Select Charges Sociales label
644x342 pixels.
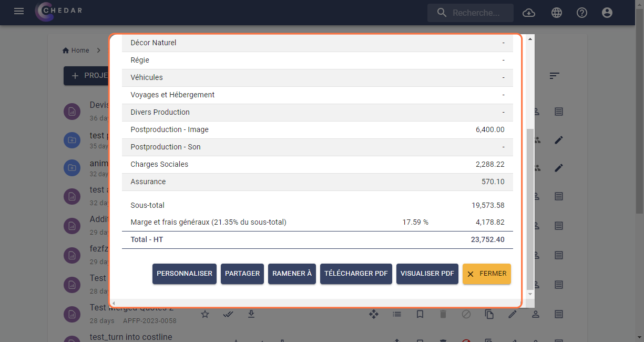[x=159, y=164]
